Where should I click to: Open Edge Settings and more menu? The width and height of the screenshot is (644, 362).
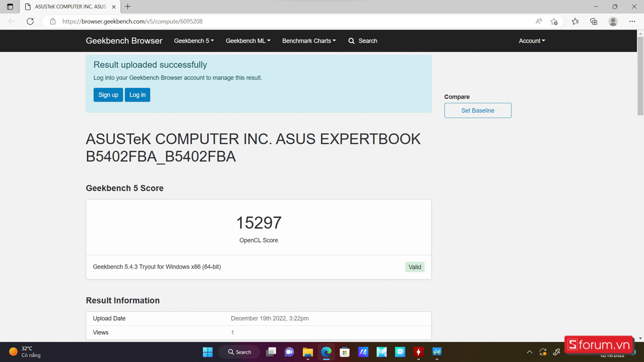pyautogui.click(x=632, y=21)
